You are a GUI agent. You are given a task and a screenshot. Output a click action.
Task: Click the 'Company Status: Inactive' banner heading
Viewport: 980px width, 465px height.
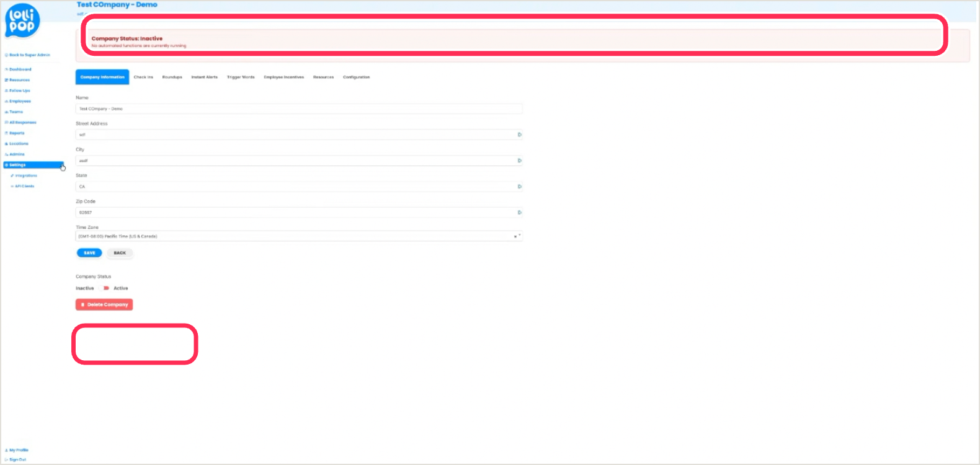127,38
